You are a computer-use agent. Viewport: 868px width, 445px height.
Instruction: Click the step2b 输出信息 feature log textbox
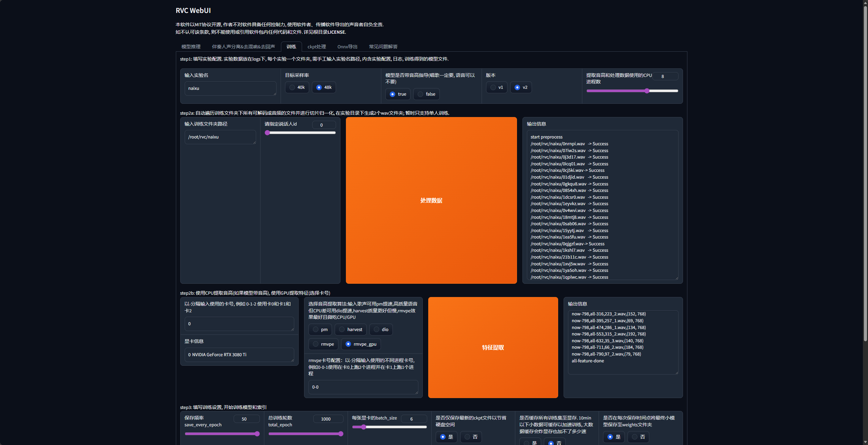click(623, 342)
